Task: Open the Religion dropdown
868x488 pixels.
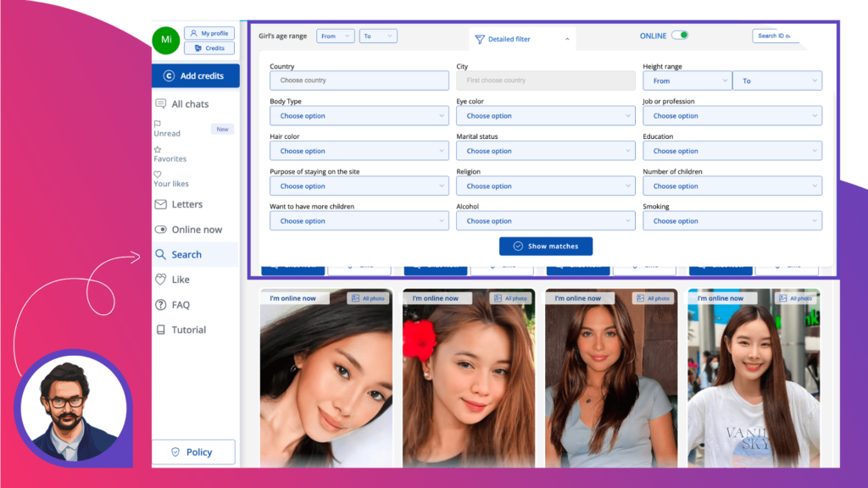Action: [x=546, y=186]
